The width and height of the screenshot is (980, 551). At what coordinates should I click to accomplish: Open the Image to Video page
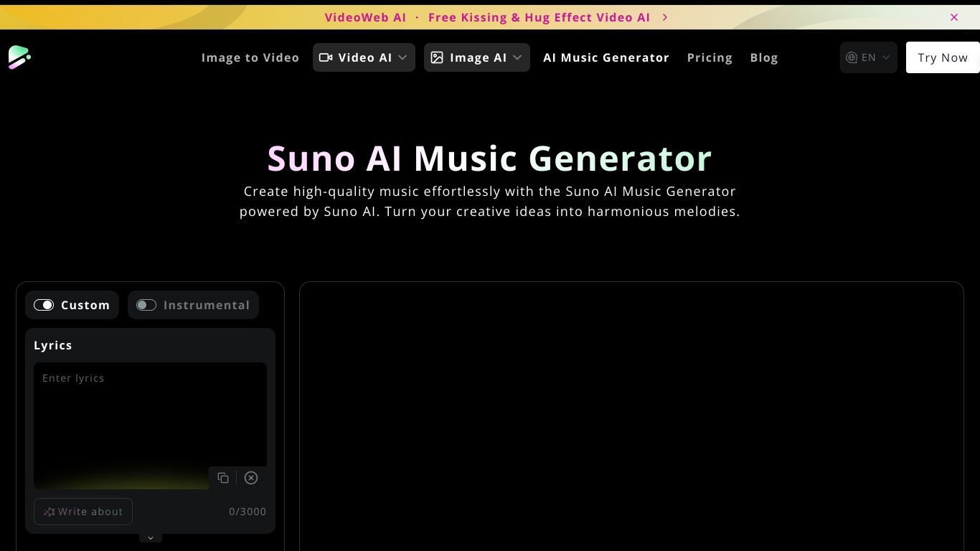(x=250, y=57)
